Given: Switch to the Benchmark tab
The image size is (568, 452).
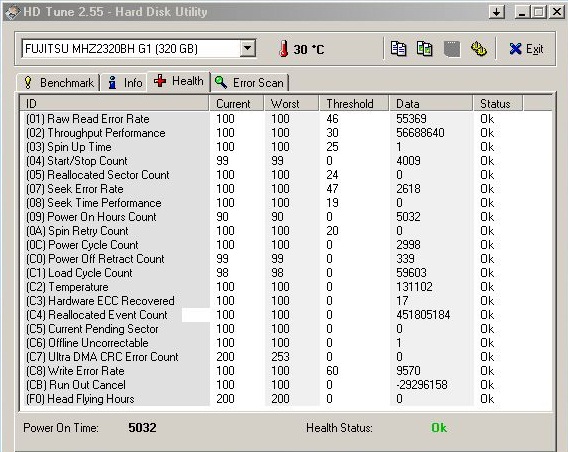Looking at the screenshot, I should coord(58,83).
